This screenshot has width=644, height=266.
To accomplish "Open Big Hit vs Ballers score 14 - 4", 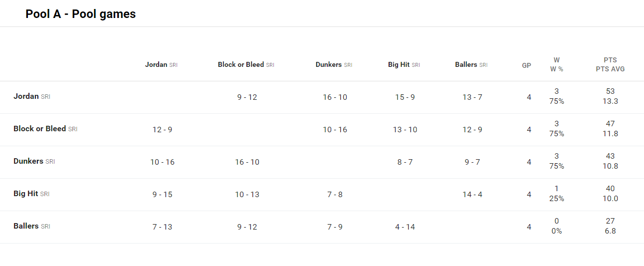I will (x=472, y=195).
